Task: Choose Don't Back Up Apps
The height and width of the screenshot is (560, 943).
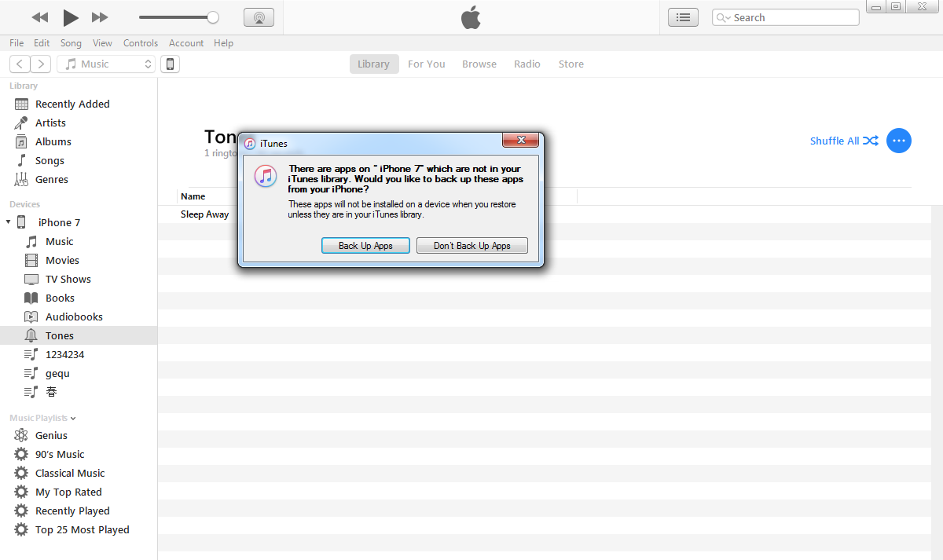Action: [x=472, y=246]
